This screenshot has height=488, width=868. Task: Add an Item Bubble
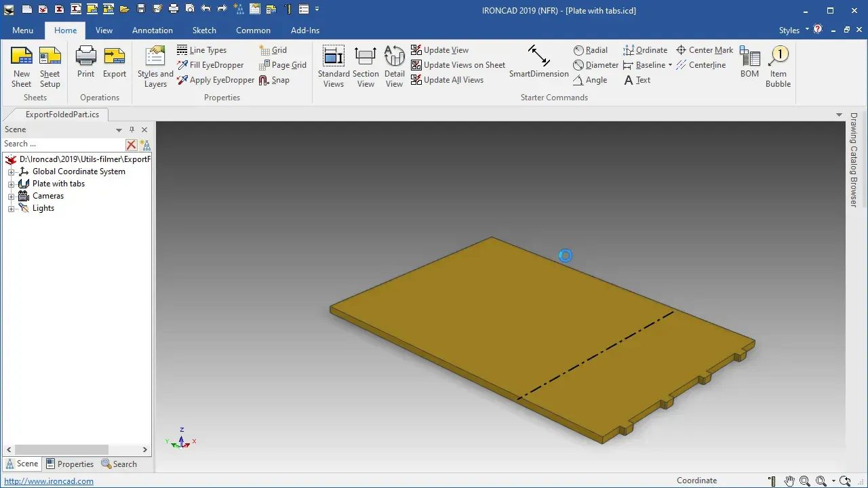[x=778, y=66]
